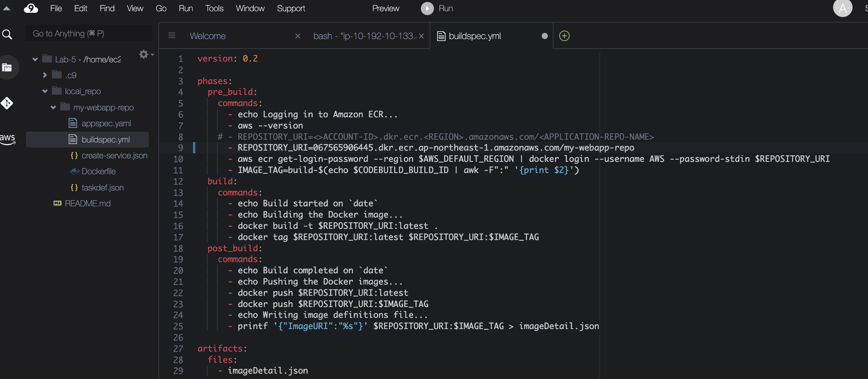Click the Go to Anything search field

click(89, 34)
